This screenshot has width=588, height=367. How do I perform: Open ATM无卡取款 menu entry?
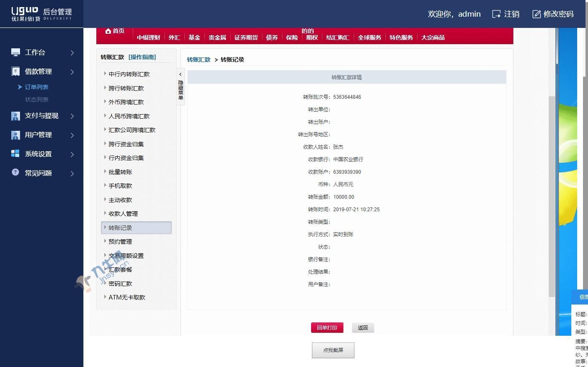(x=127, y=297)
